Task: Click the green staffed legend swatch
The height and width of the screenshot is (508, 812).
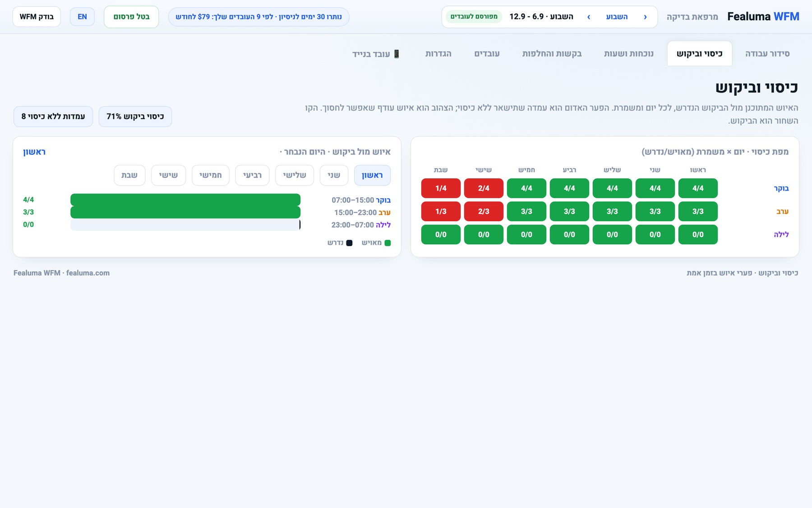Action: point(388,243)
